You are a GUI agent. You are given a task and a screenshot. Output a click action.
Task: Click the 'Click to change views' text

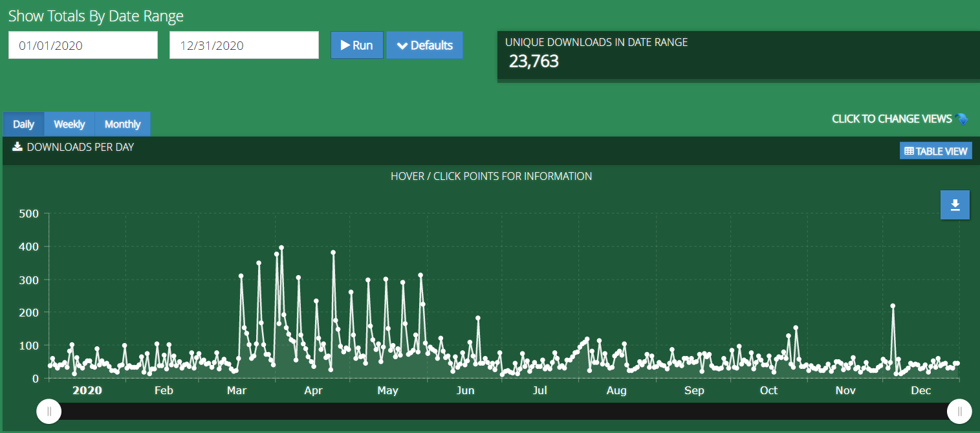891,119
